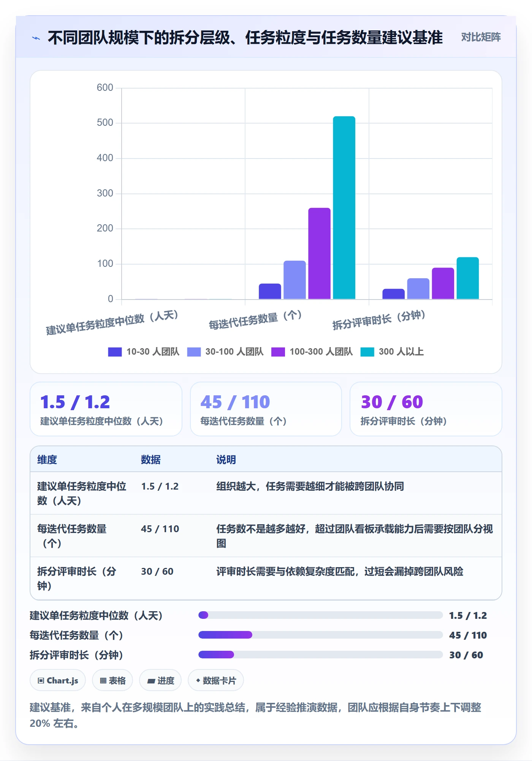
Task: Click the light blue bar in 拆分评审时长 group
Action: click(418, 289)
